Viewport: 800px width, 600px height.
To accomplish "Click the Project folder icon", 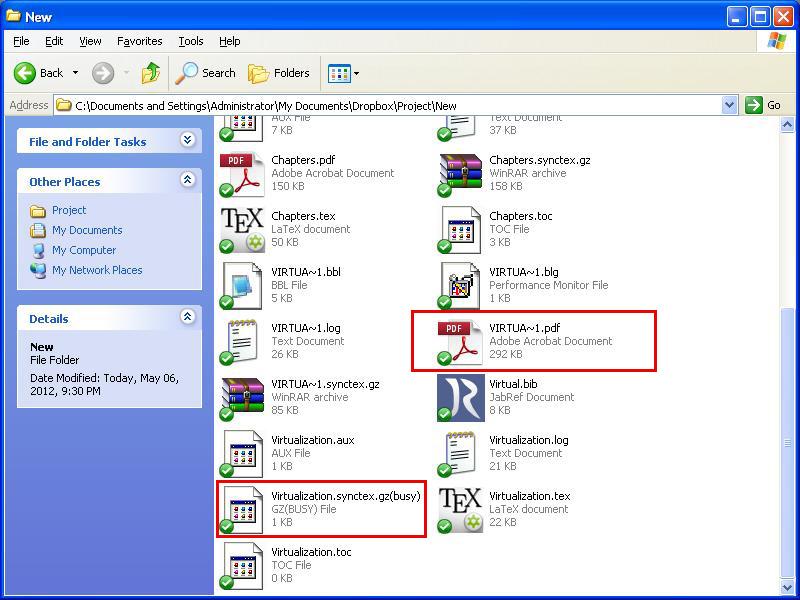I will (x=38, y=211).
